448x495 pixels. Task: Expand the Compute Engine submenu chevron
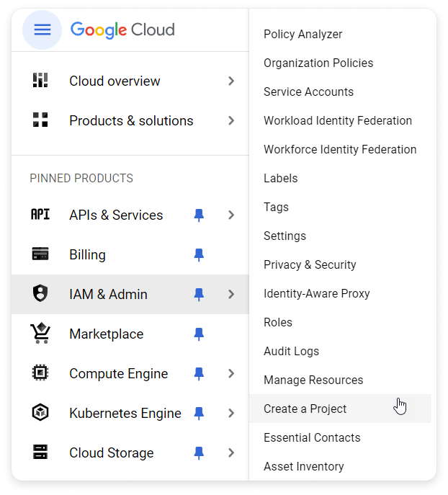[x=231, y=373]
